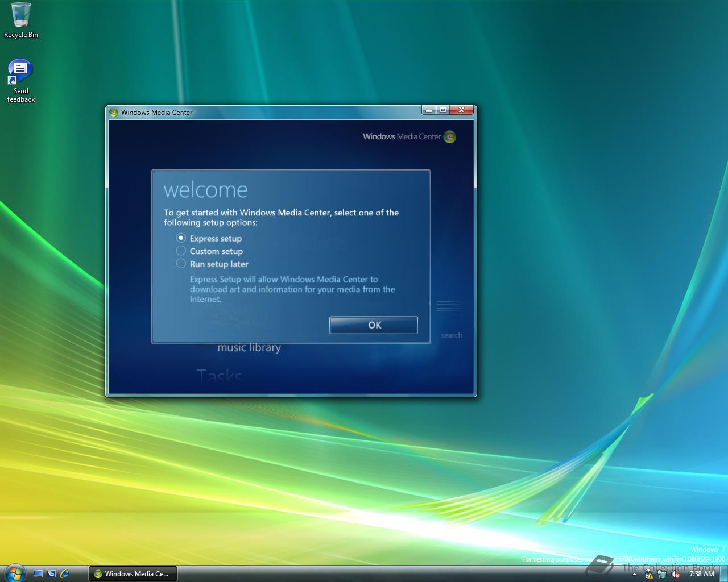
Task: Click the Show desktop strip beside the clock
Action: (723, 574)
